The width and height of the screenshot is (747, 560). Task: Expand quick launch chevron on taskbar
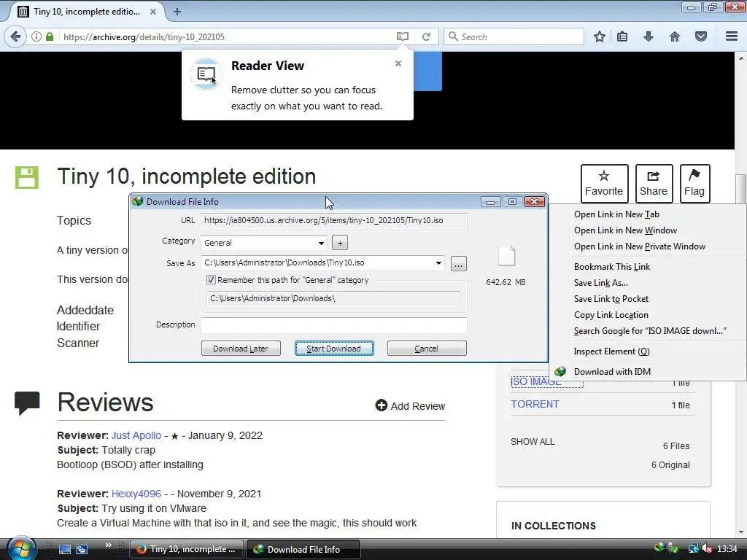(x=108, y=545)
